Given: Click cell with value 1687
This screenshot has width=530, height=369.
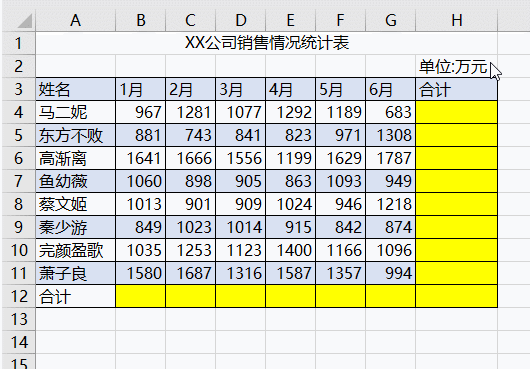Looking at the screenshot, I should [190, 273].
